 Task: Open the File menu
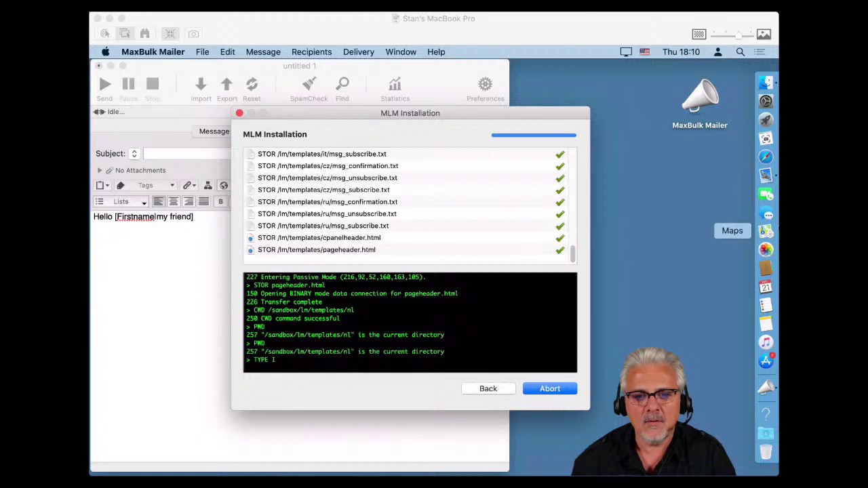[202, 52]
